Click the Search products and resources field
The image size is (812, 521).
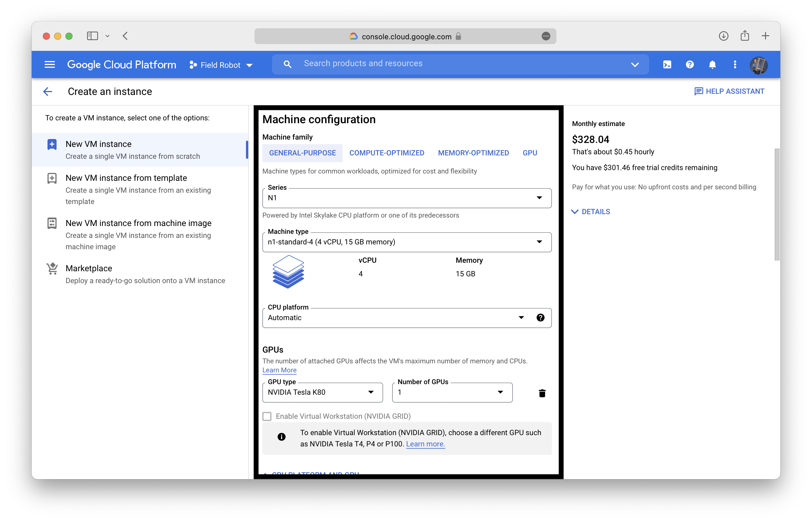(x=460, y=64)
